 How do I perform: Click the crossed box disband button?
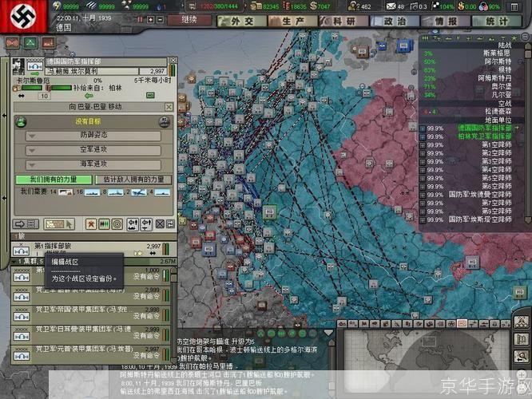(160, 223)
